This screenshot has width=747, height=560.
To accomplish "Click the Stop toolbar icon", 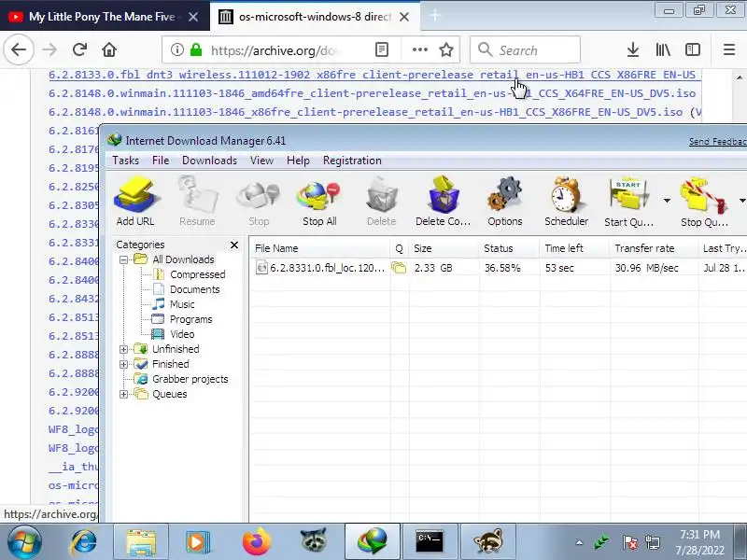I will click(x=259, y=201).
